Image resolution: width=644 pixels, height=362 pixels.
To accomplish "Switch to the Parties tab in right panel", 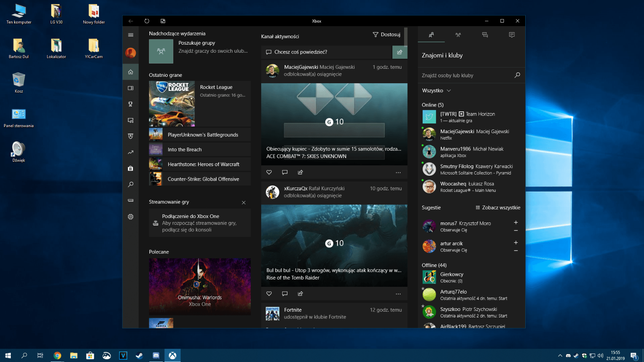I will (x=458, y=35).
